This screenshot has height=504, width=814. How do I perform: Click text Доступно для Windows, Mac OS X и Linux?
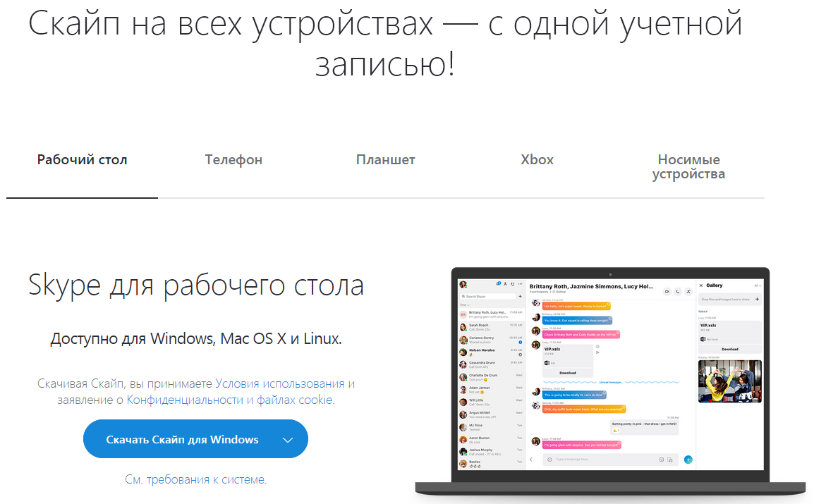[196, 339]
